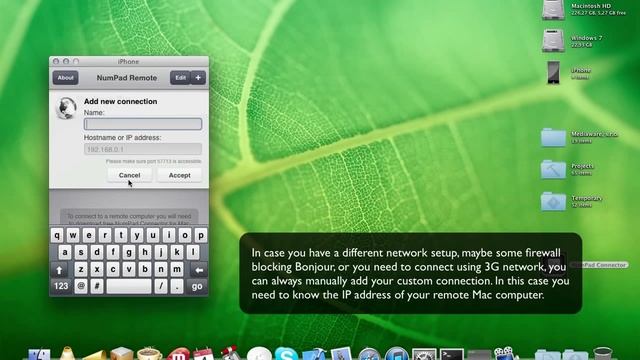Tap the w key

[73, 236]
